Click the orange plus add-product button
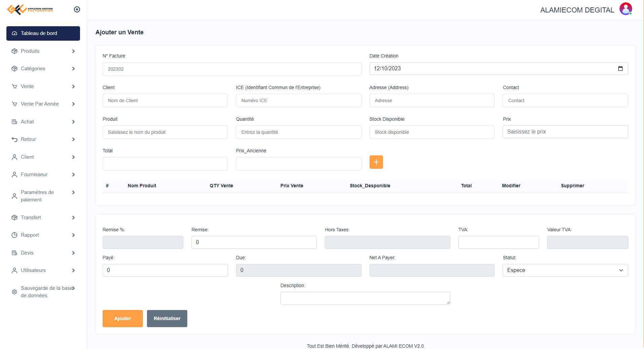 (376, 162)
